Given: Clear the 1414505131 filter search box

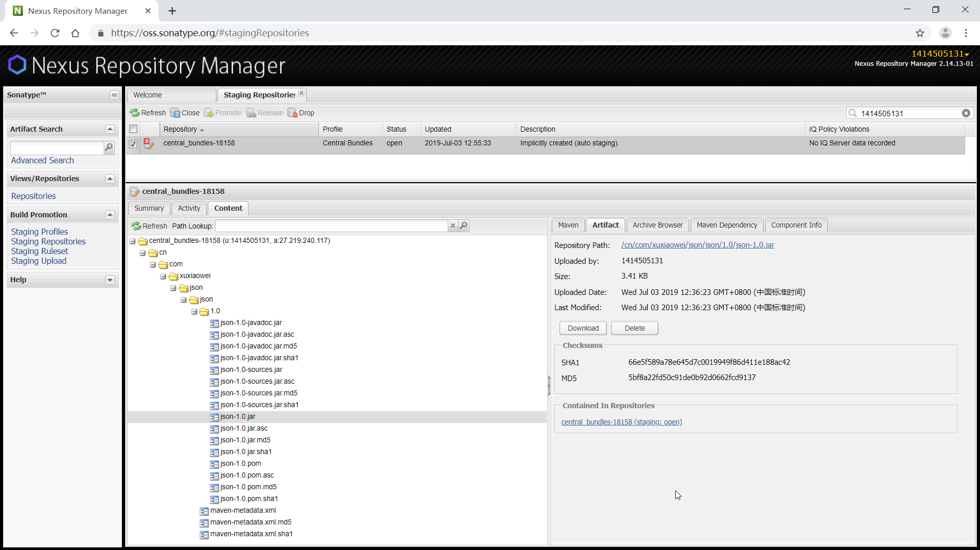Looking at the screenshot, I should click(x=966, y=113).
